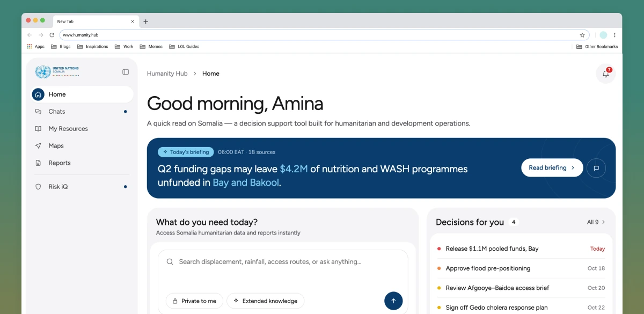Click the Chats speech bubble icon
This screenshot has height=314, width=644.
click(x=38, y=112)
